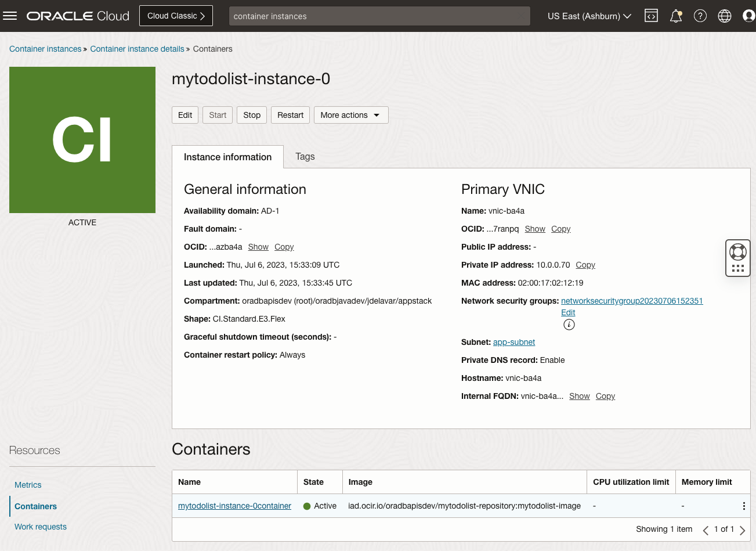Expand the More actions dropdown
The image size is (756, 551).
click(351, 115)
